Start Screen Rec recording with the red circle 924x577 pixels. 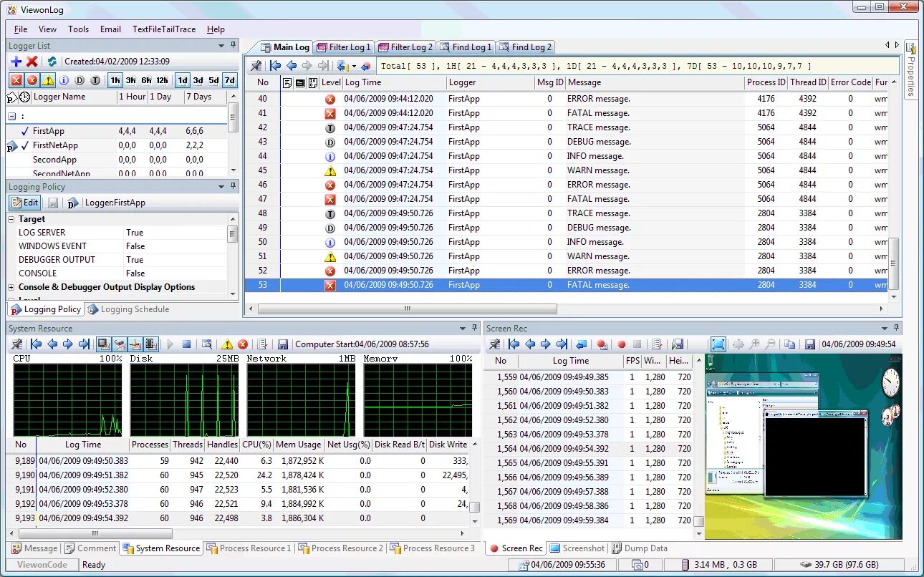pyautogui.click(x=622, y=344)
